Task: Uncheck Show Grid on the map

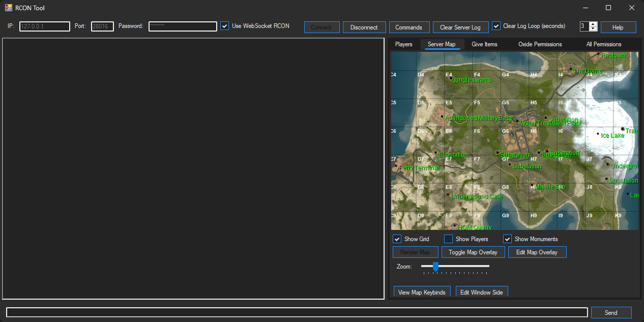Action: 397,239
